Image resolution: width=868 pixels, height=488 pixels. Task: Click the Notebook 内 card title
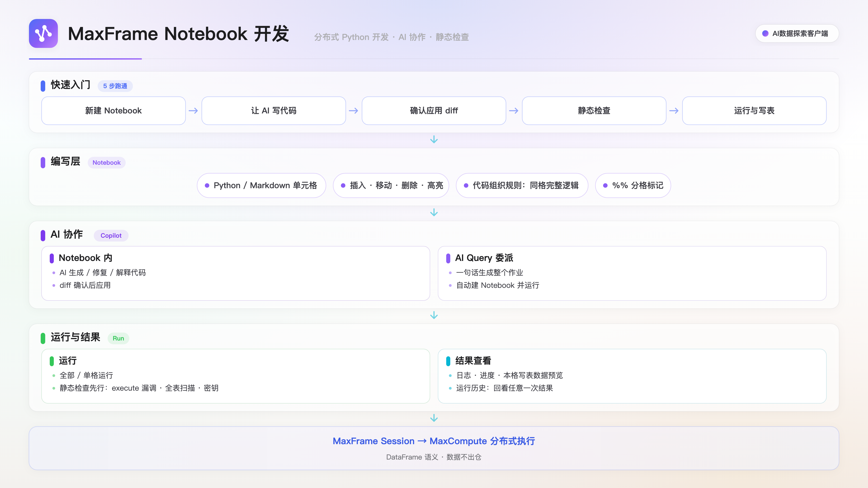point(86,258)
